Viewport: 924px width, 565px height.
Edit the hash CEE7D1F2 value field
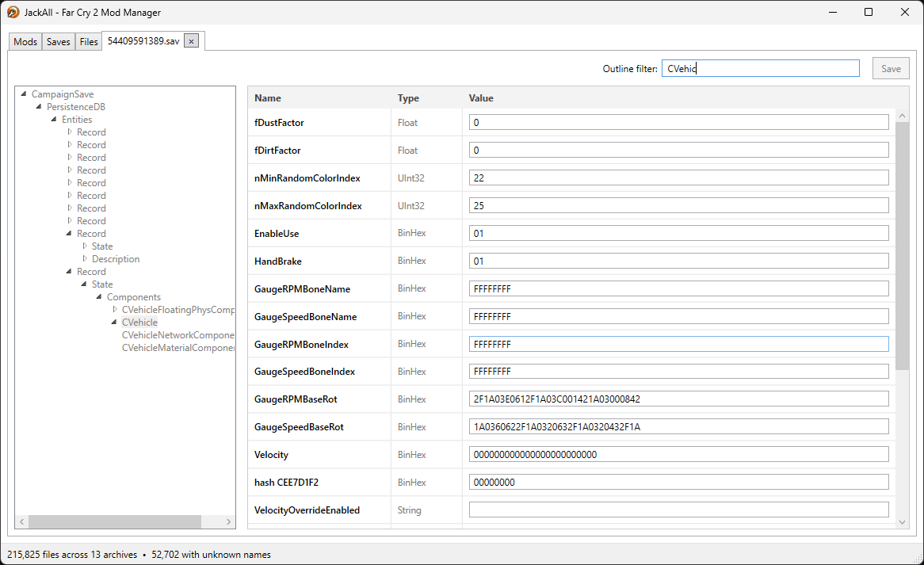click(x=679, y=482)
